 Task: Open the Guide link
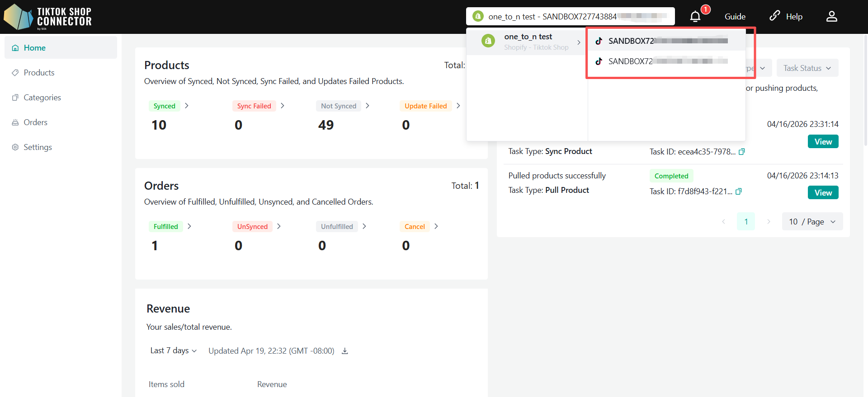(x=735, y=17)
